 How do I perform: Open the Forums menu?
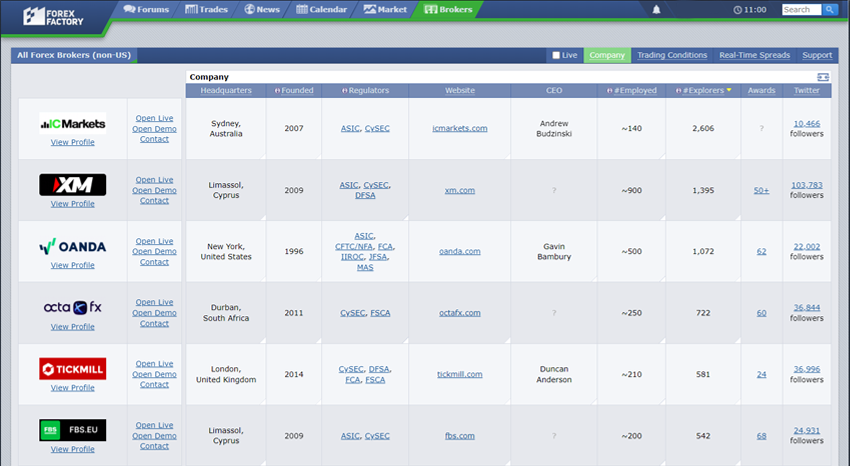(146, 10)
